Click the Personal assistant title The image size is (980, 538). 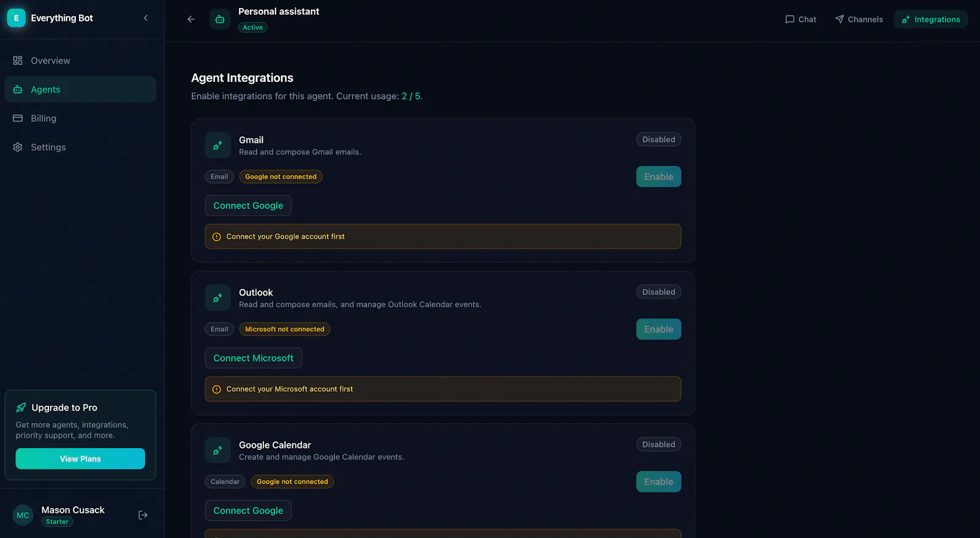279,12
